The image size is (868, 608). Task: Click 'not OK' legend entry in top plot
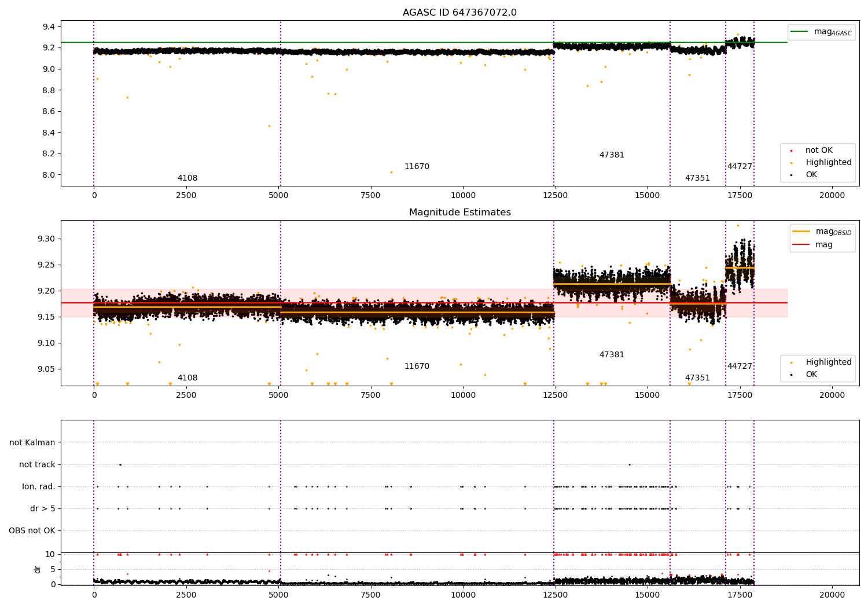pos(813,150)
